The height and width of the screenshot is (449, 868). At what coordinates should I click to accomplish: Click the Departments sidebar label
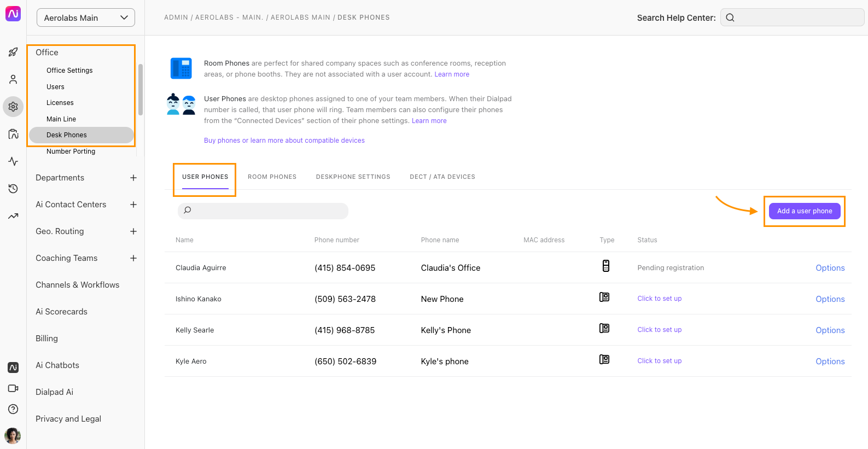60,178
